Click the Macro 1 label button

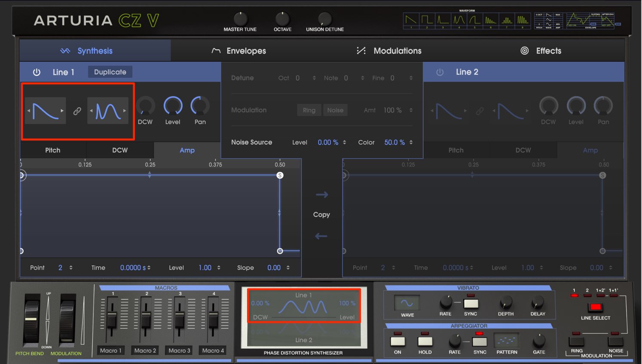[111, 351]
